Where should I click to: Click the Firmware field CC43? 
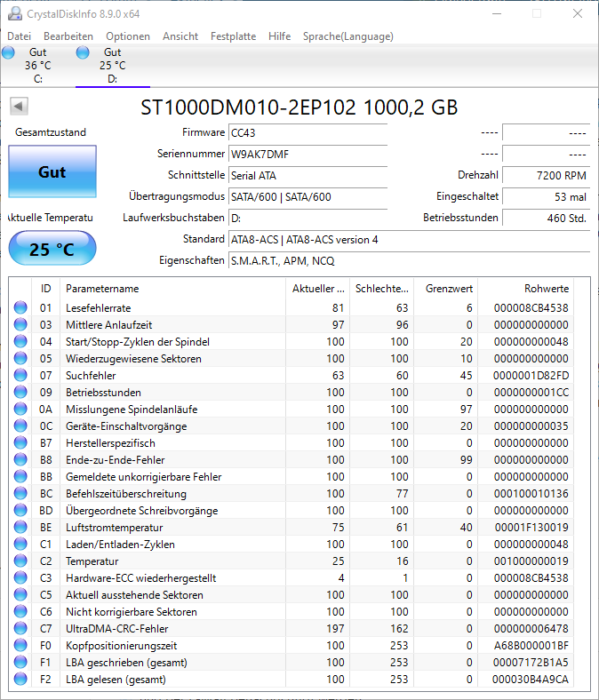(x=307, y=132)
